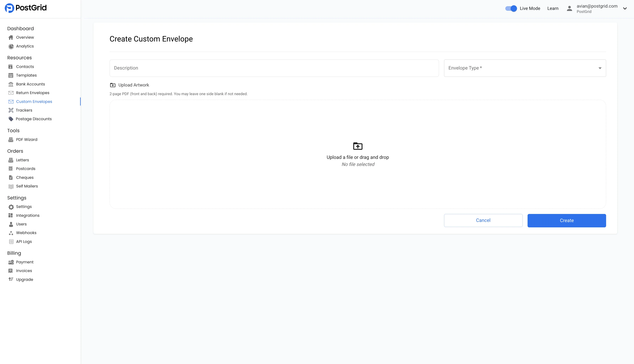Expand the account menu chevron
634x364 pixels.
[x=625, y=8]
